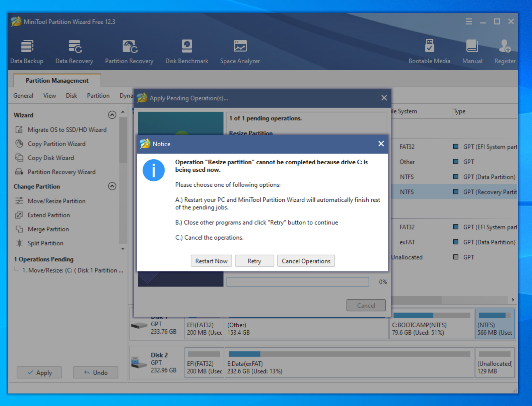Open the Disk menu
Image resolution: width=532 pixels, height=406 pixels.
[x=71, y=96]
